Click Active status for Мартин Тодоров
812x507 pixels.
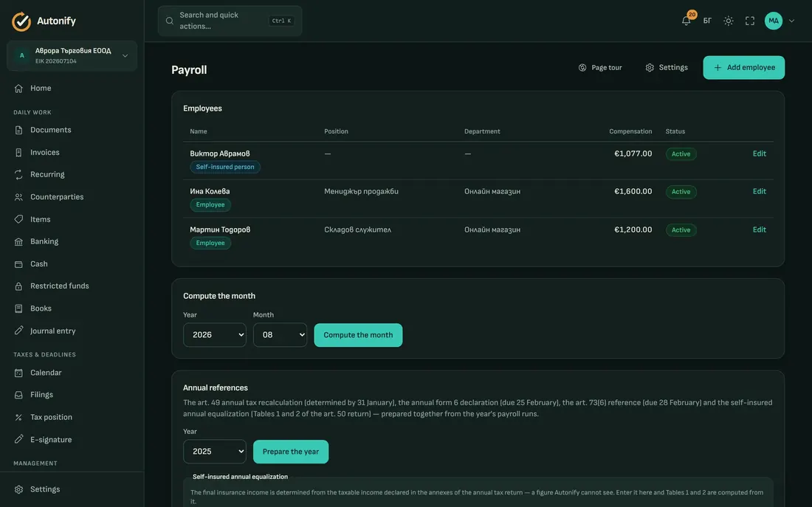pos(681,230)
